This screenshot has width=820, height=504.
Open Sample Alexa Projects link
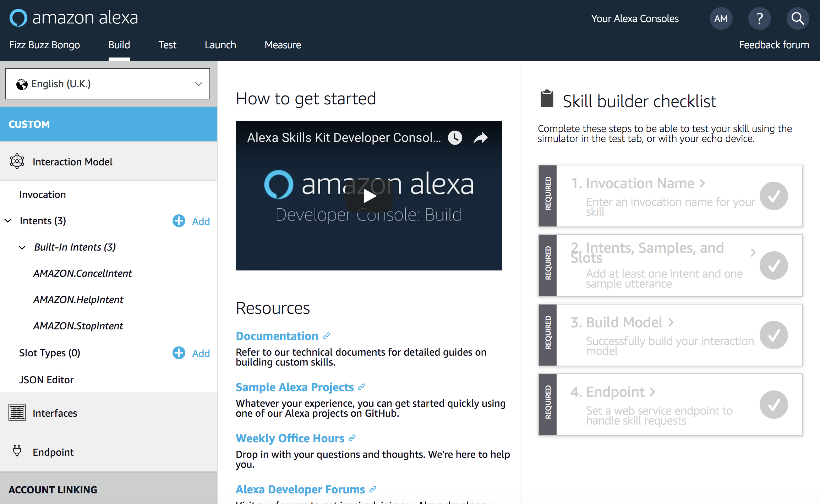point(295,387)
